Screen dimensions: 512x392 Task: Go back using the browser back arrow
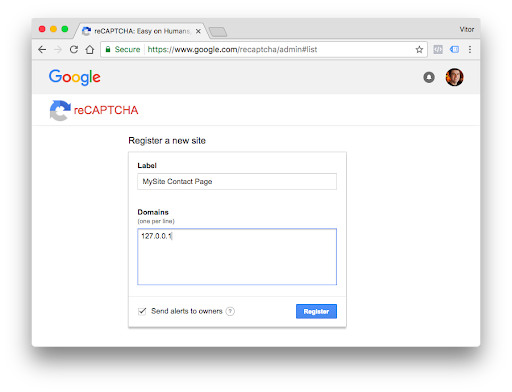coord(42,50)
